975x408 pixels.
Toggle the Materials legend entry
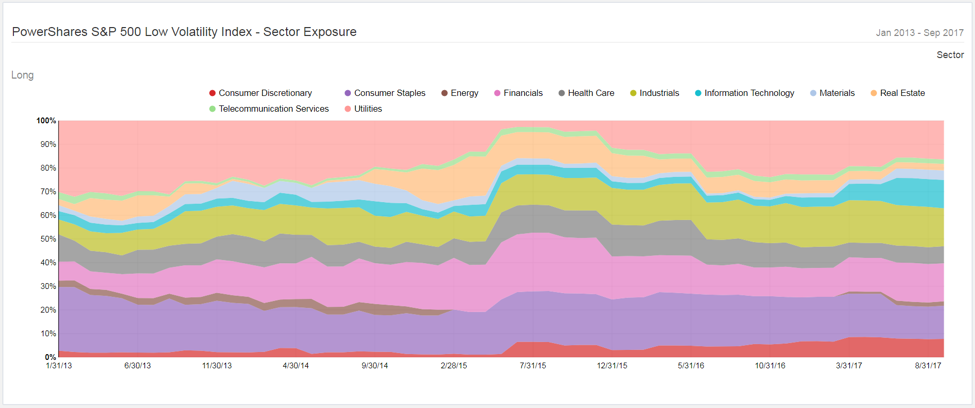(832, 93)
